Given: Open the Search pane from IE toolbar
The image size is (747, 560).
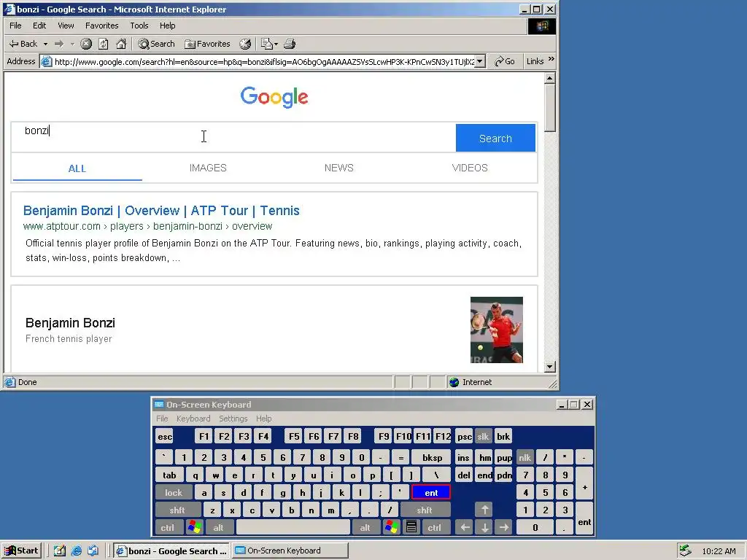Looking at the screenshot, I should [156, 44].
